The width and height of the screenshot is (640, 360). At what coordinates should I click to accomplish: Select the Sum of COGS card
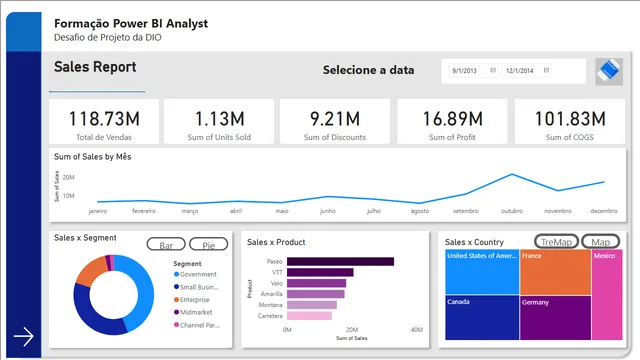point(570,121)
